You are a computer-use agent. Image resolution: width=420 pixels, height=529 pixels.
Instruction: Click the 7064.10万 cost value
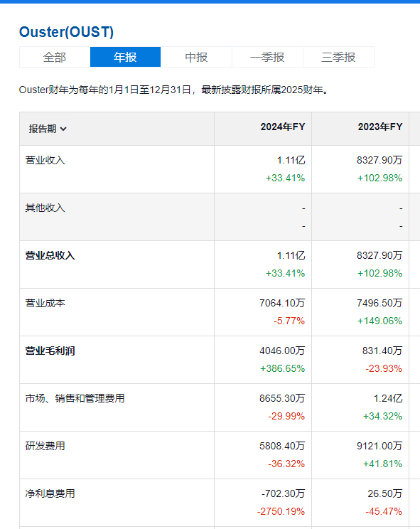coord(282,303)
